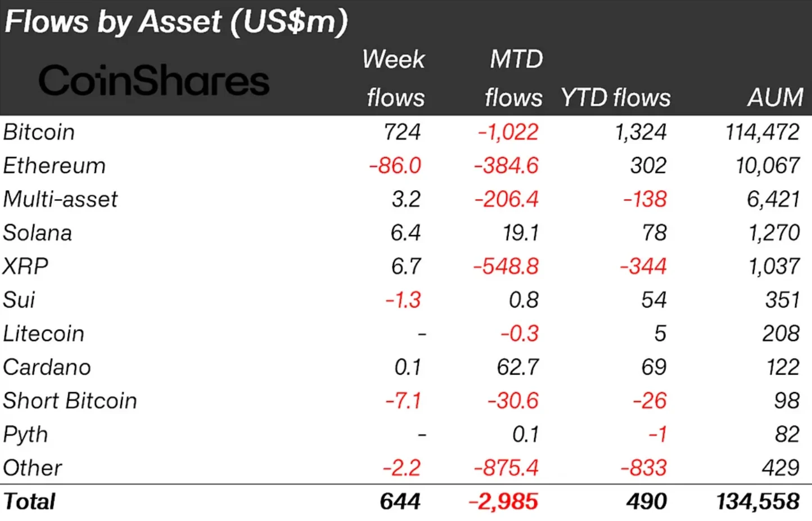The width and height of the screenshot is (812, 521).
Task: Click the total AUM value 134,558
Action: tap(757, 501)
